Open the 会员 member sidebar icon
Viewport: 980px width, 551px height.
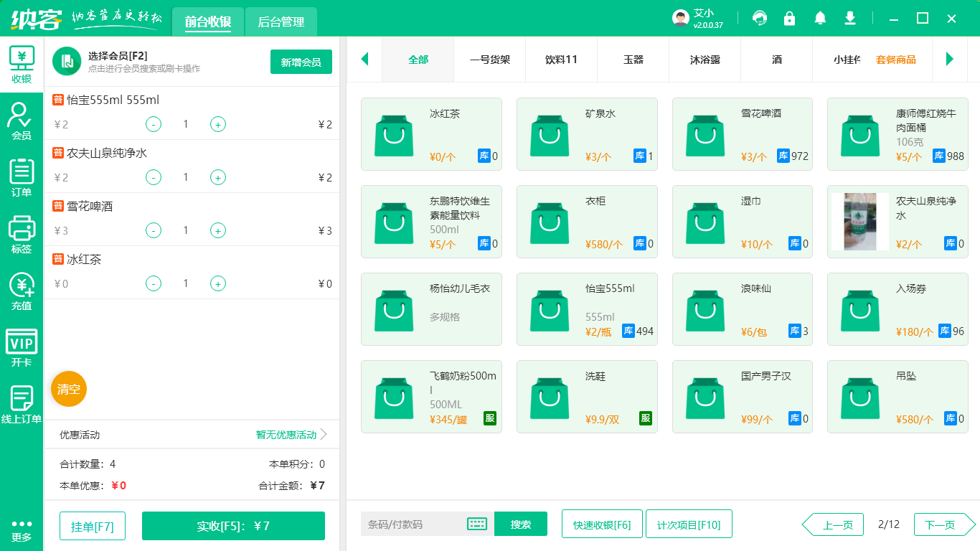[x=22, y=120]
